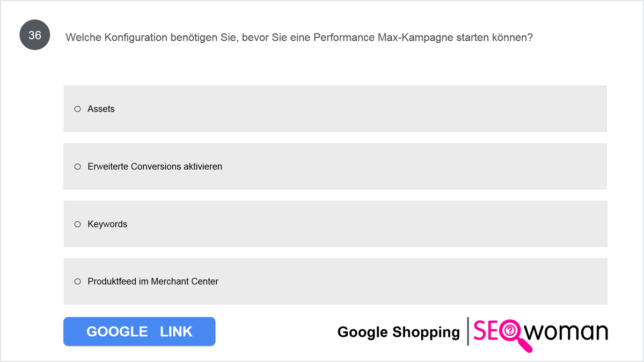Click the divider line beside Google Shopping
This screenshot has height=362, width=644.
[468, 331]
